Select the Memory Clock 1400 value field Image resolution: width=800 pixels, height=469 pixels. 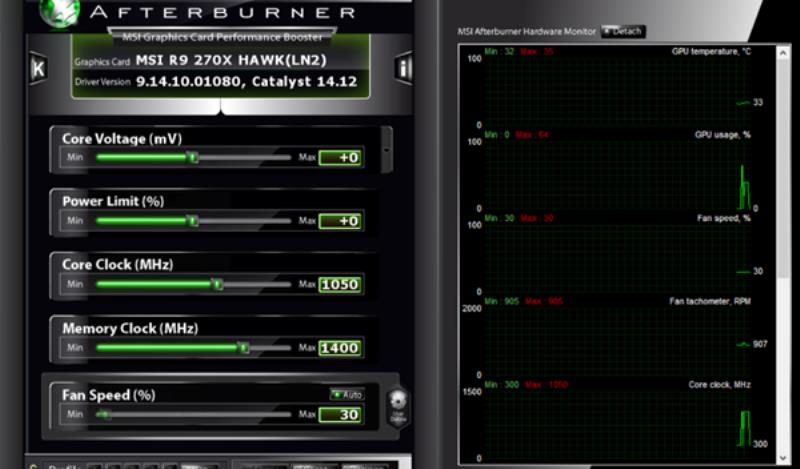(340, 348)
